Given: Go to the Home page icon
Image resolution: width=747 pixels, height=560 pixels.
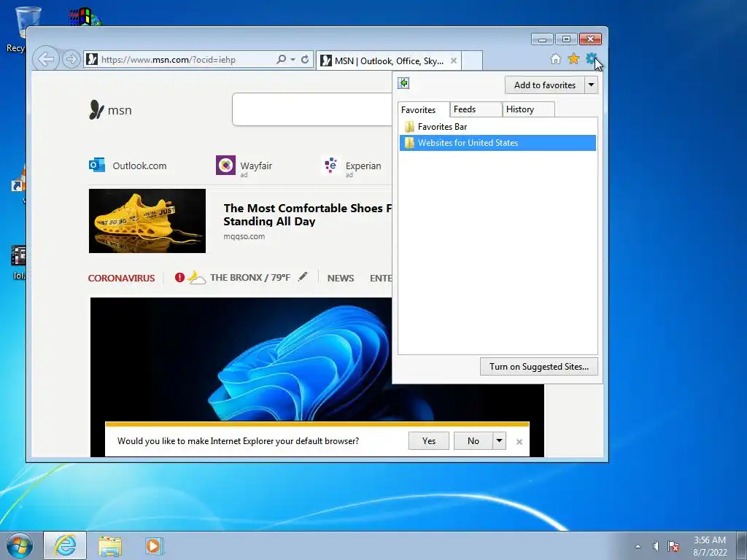Looking at the screenshot, I should coord(555,59).
